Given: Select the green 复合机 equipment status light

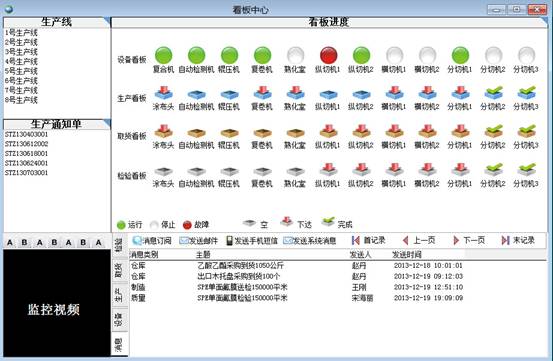Looking at the screenshot, I should coord(164,55).
